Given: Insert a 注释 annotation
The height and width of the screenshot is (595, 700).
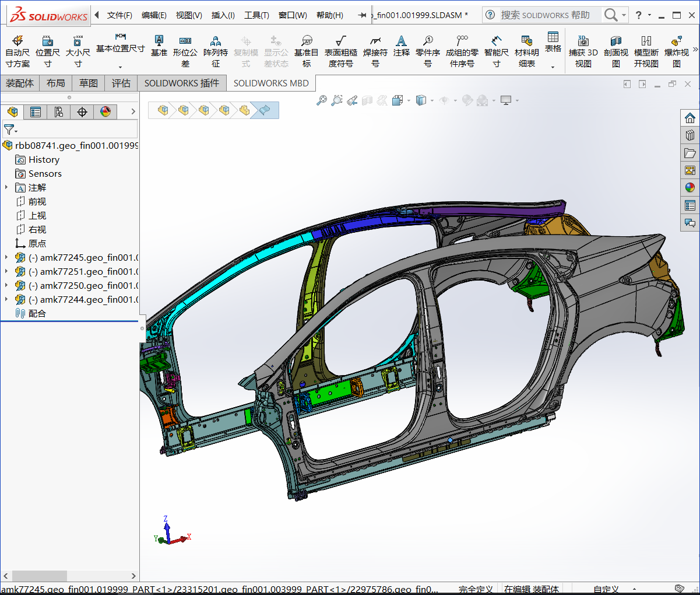Looking at the screenshot, I should coord(402,45).
